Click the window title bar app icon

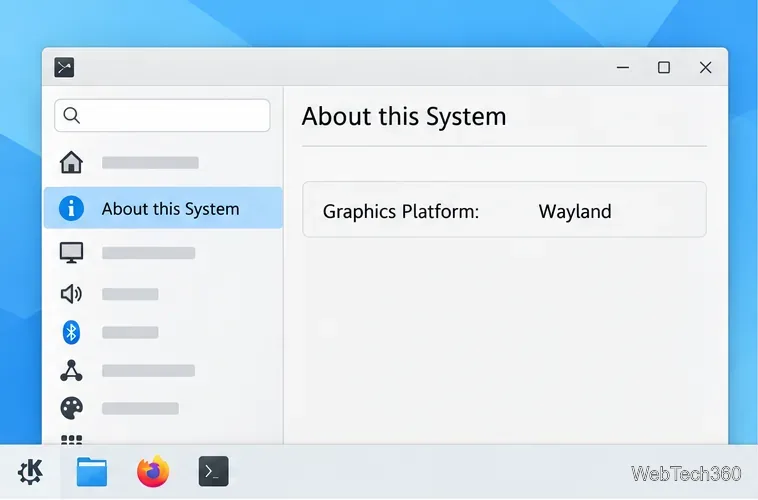(64, 67)
